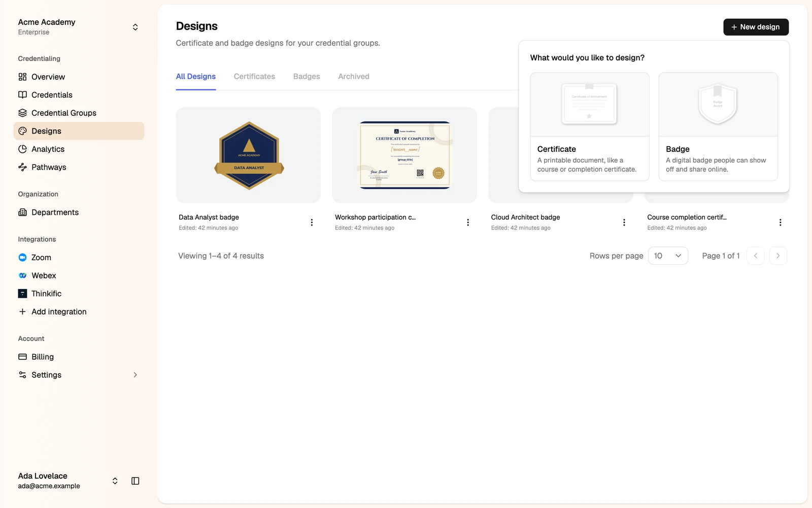Switch to the Certificates tab
The width and height of the screenshot is (812, 508).
254,77
